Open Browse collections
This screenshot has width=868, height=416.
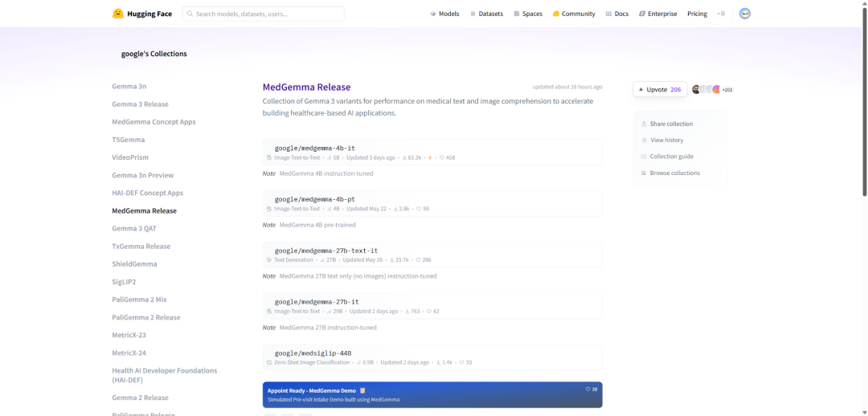(675, 173)
